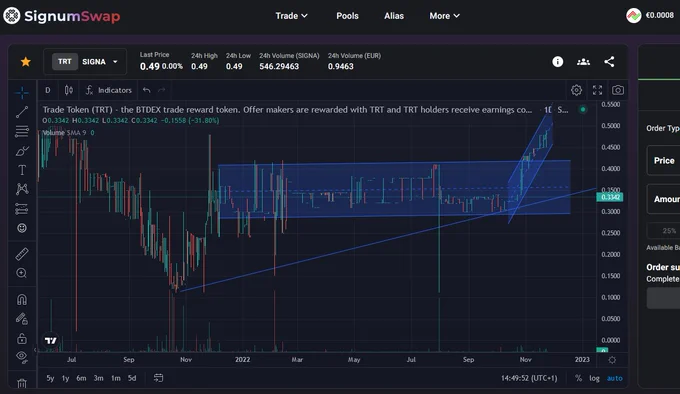Select the 5d time range
The height and width of the screenshot is (394, 680).
coord(132,378)
